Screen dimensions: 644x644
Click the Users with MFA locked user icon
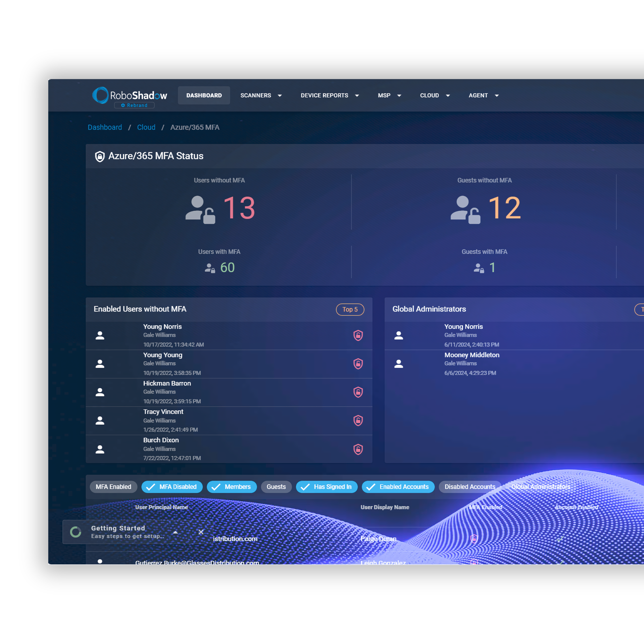pyautogui.click(x=210, y=268)
